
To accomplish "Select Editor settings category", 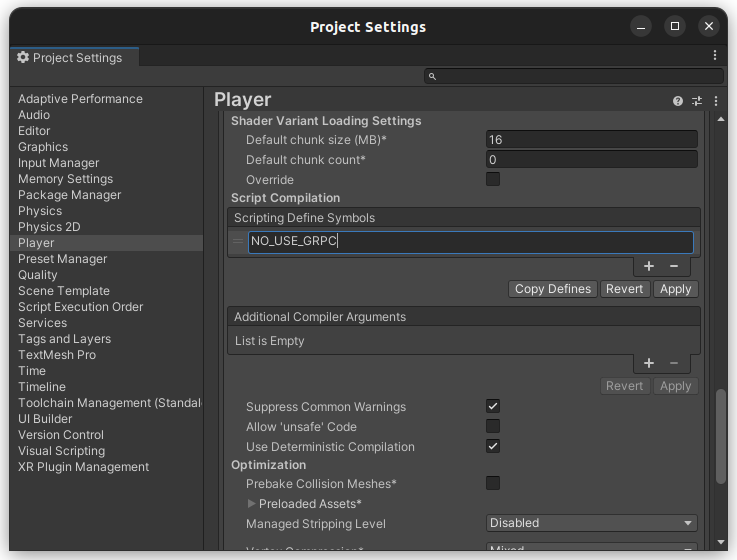I will point(34,131).
